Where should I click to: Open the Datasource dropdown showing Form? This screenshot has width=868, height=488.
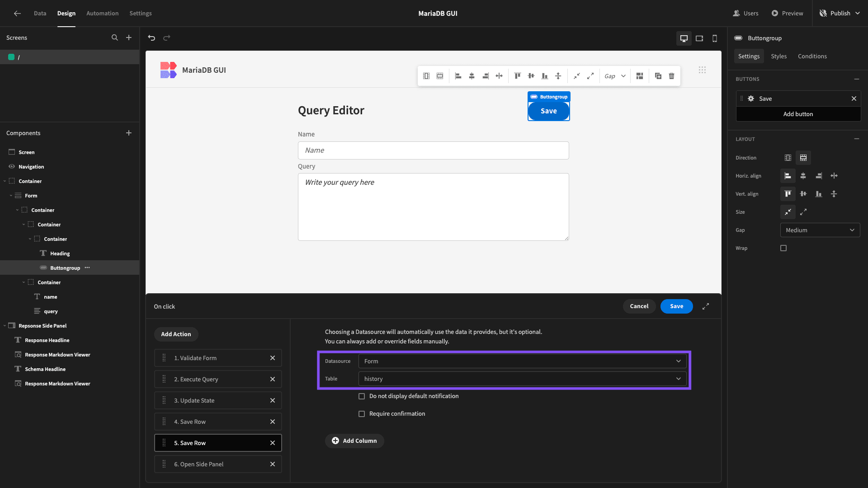pyautogui.click(x=522, y=361)
